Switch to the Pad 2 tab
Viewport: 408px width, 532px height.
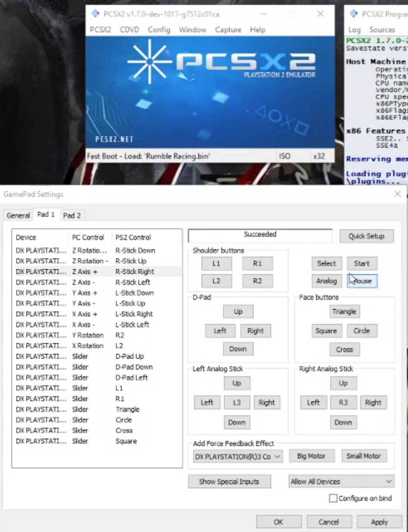[x=72, y=215]
